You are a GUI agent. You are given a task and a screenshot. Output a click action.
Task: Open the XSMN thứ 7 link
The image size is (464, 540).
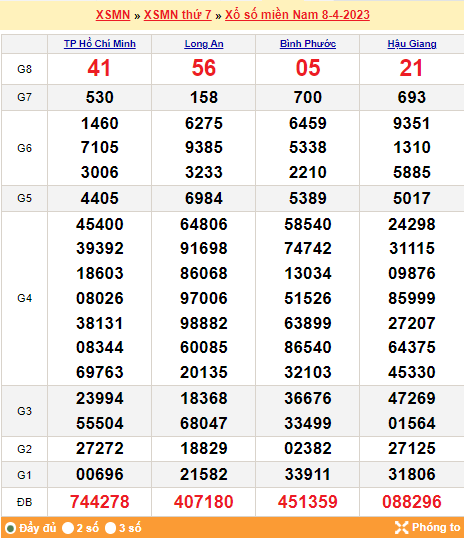coord(177,15)
